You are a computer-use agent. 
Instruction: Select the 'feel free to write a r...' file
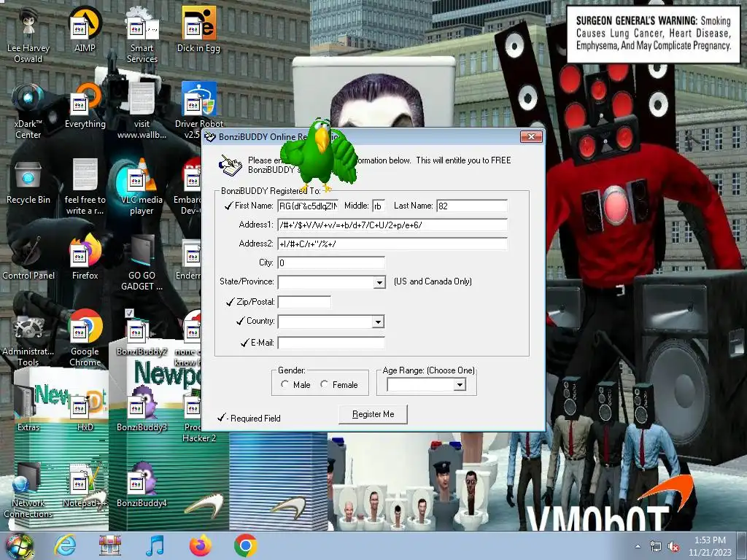click(85, 187)
